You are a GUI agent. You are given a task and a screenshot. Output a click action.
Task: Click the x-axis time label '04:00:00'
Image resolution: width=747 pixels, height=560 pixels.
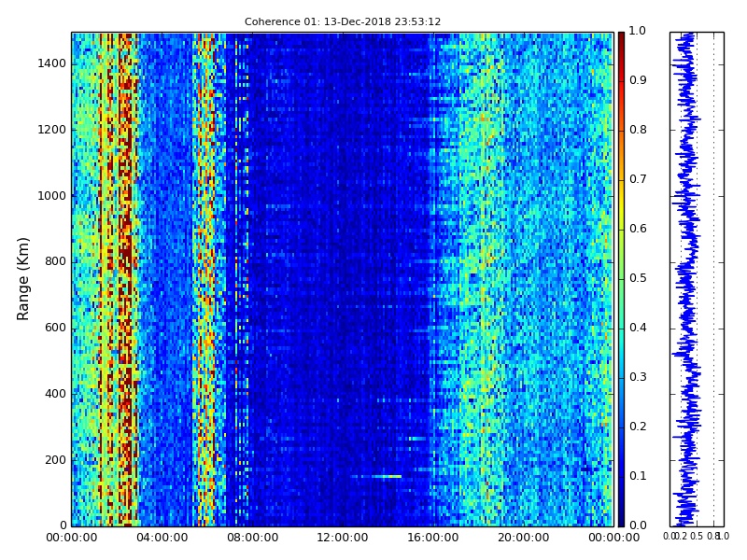pos(162,539)
